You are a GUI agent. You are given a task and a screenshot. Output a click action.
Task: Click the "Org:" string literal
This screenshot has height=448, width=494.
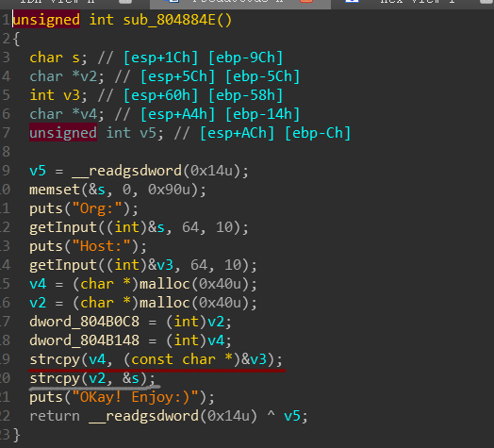(97, 209)
